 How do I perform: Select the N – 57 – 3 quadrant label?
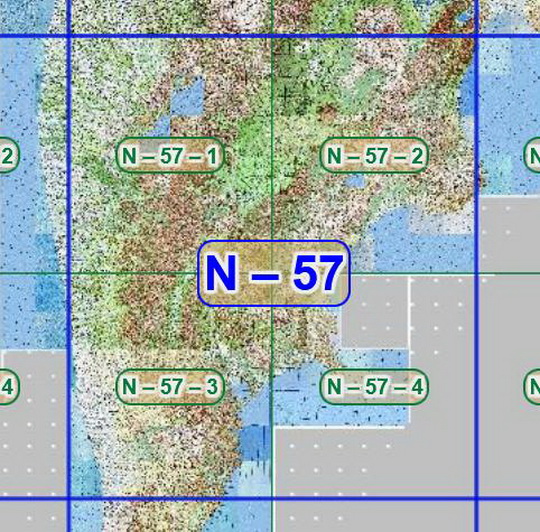click(x=170, y=386)
